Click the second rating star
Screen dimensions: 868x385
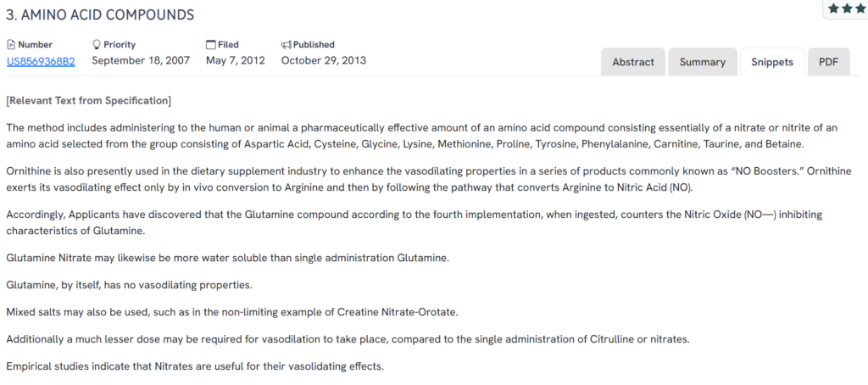[x=848, y=8]
